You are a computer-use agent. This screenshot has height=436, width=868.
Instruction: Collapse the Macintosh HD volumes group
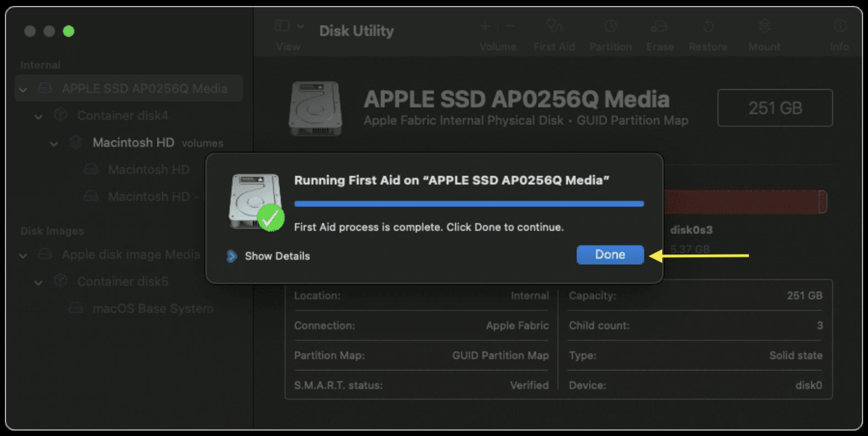pyautogui.click(x=54, y=144)
